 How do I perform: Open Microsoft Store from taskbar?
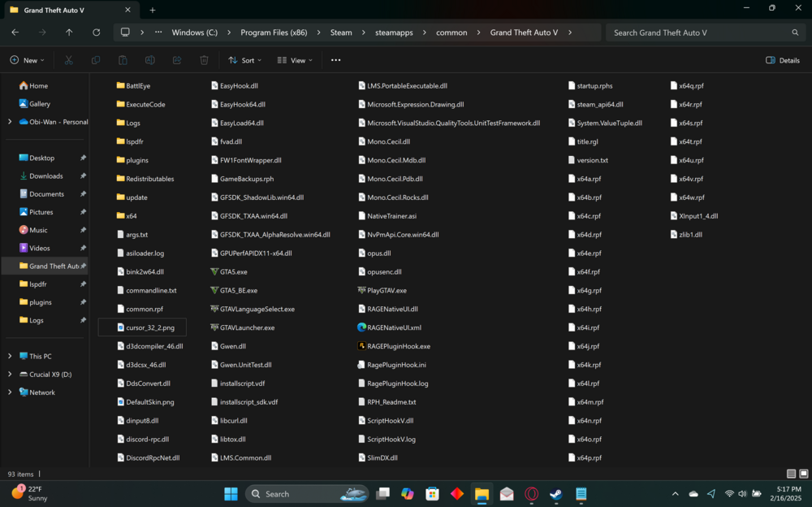tap(432, 493)
